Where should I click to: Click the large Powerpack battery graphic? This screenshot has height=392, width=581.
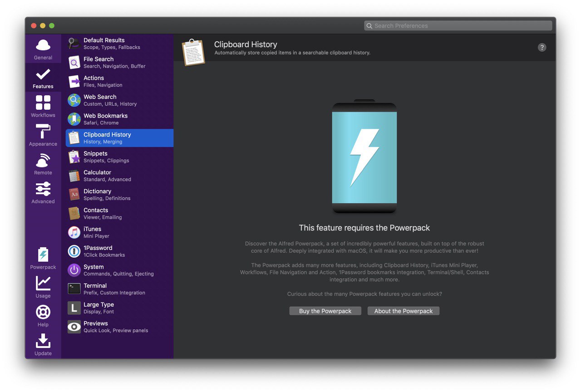click(364, 157)
